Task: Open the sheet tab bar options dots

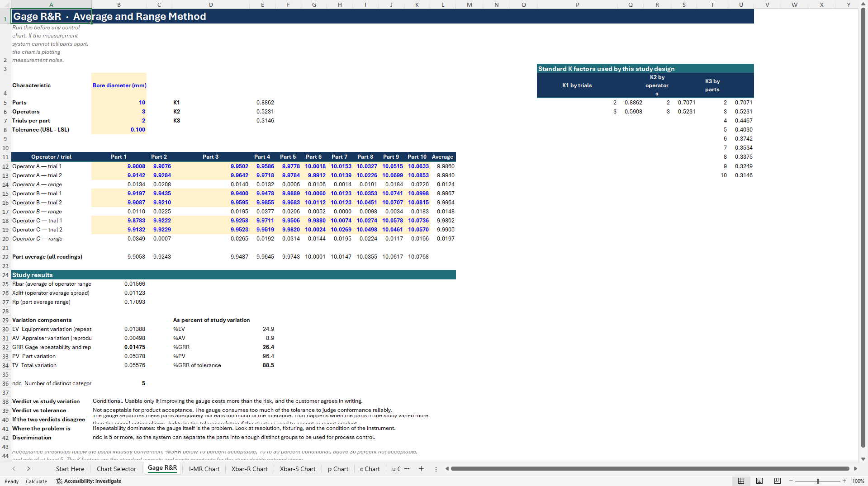Action: click(436, 469)
